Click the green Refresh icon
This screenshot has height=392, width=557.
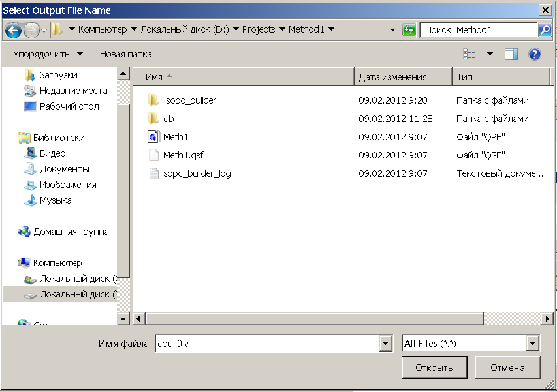[x=409, y=30]
